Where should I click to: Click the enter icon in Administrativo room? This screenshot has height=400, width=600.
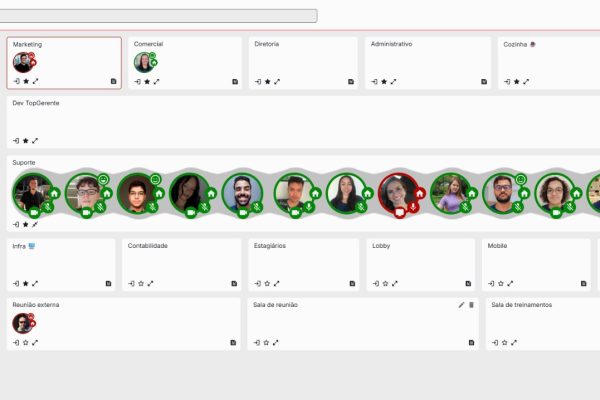(x=375, y=82)
